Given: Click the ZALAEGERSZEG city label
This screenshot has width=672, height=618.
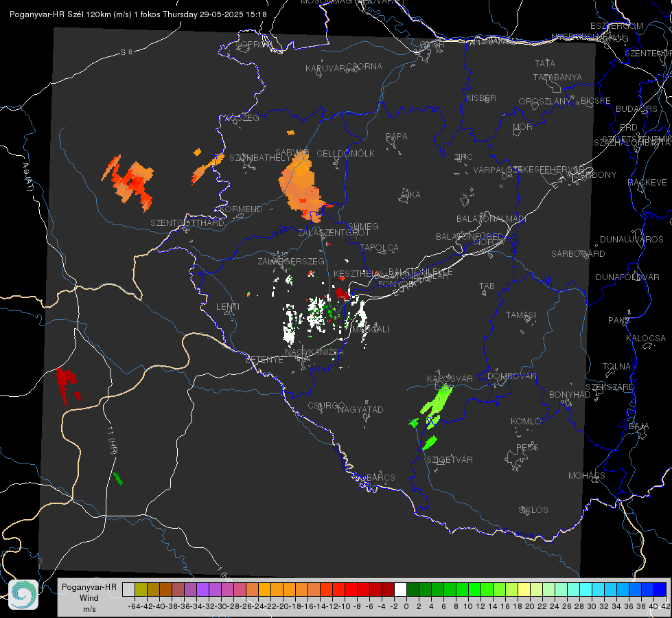Looking at the screenshot, I should click(291, 261).
